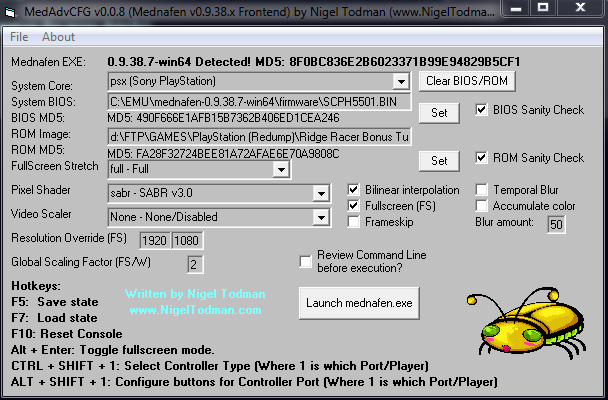608x400 pixels.
Task: Enable Temporal Blur
Action: (483, 189)
